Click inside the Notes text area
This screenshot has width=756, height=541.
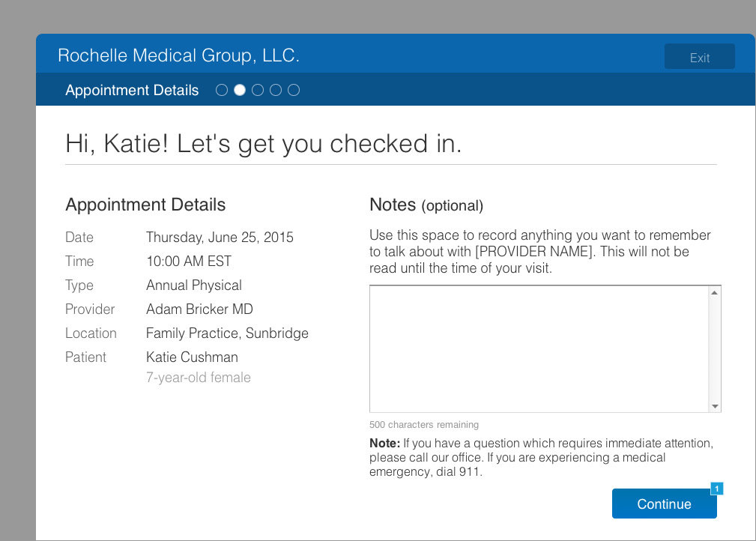coord(539,348)
